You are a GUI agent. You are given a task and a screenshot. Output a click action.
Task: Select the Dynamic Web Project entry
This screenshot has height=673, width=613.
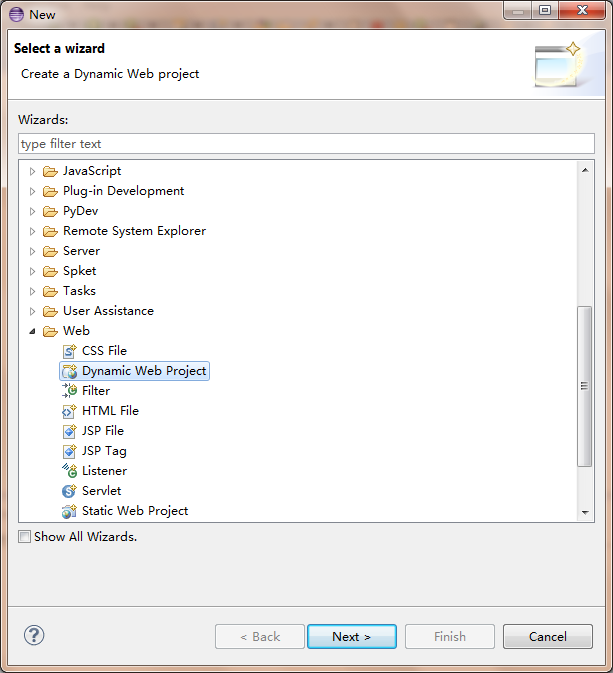point(134,371)
